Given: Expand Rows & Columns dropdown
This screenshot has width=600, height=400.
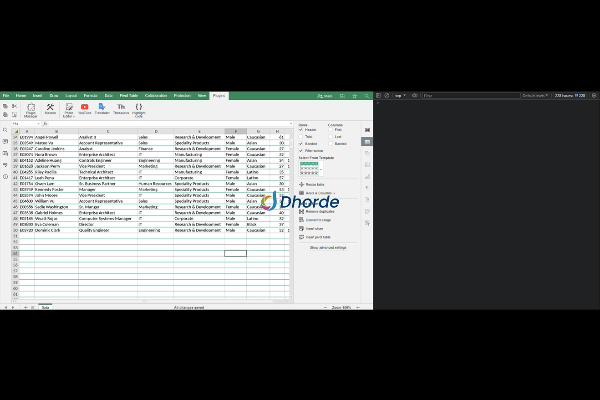Looking at the screenshot, I should [321, 193].
